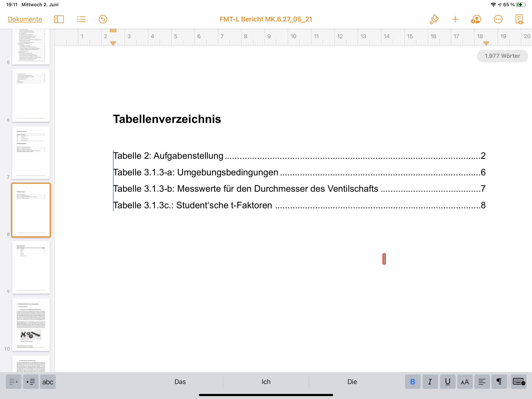
Task: Go back to Dokumente
Action: pos(25,19)
